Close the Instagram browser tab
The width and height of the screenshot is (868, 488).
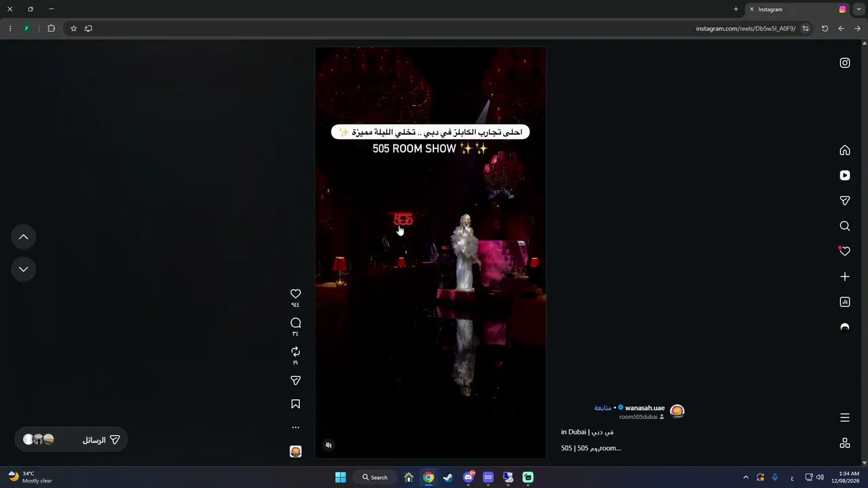[x=751, y=9]
